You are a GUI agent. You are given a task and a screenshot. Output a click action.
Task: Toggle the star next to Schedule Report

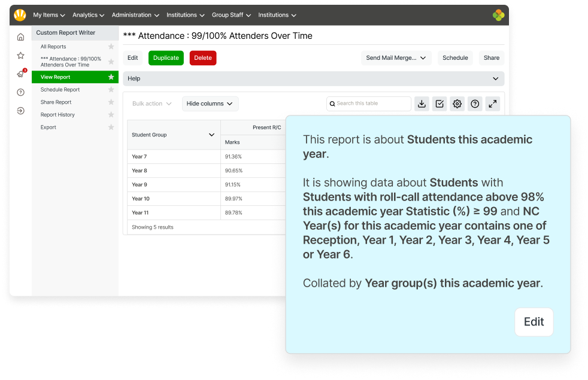click(x=110, y=89)
